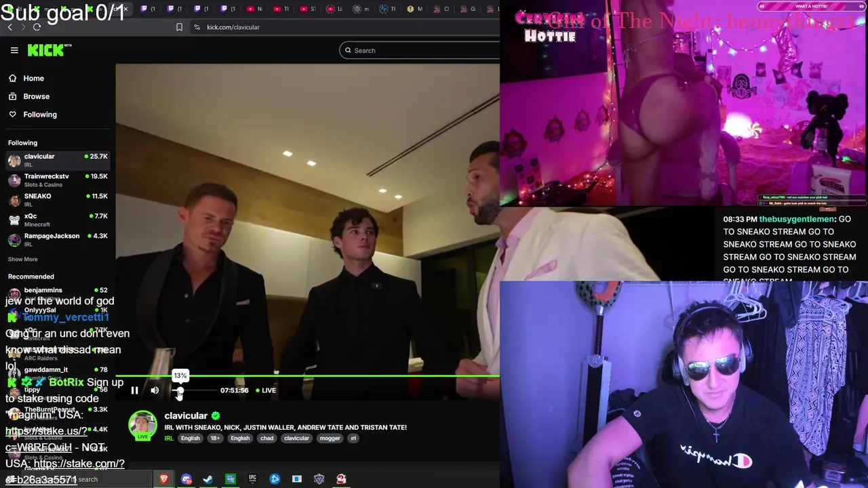868x488 pixels.
Task: Reload the page in the browser
Action: tap(37, 27)
